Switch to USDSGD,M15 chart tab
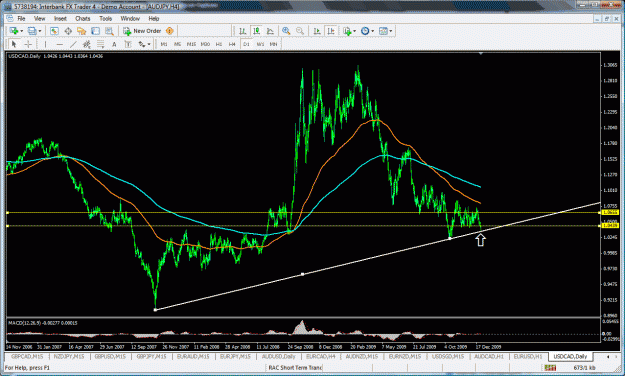 point(448,356)
